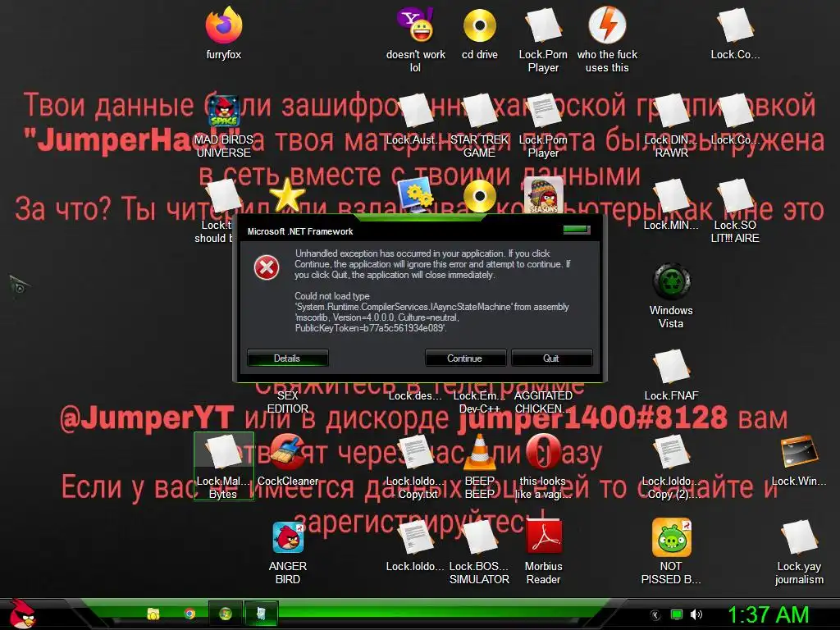Open the furryfox Firefox desktop icon
Image resolution: width=840 pixels, height=630 pixels.
pyautogui.click(x=224, y=25)
